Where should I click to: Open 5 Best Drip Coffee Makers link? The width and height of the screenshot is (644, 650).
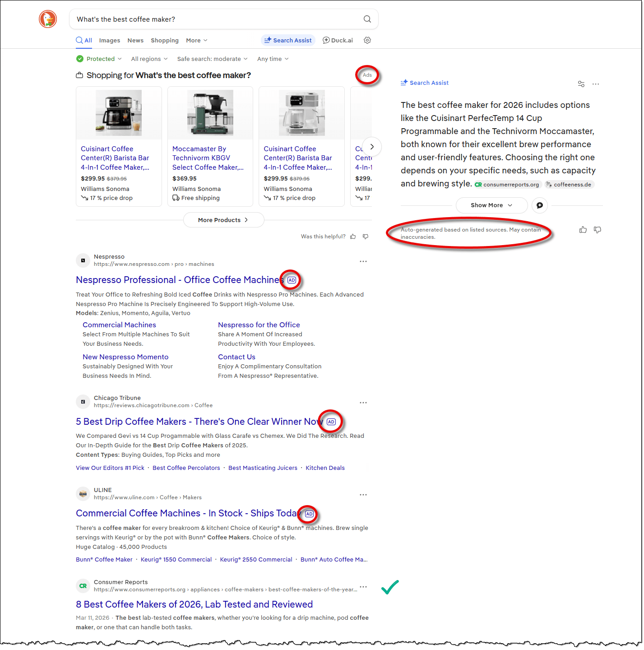point(199,422)
